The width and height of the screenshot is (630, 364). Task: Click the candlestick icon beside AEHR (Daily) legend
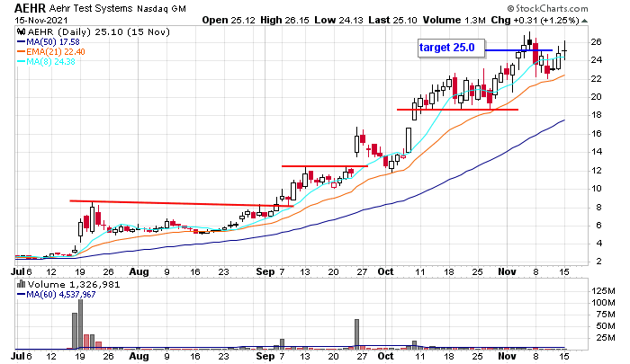pos(22,31)
